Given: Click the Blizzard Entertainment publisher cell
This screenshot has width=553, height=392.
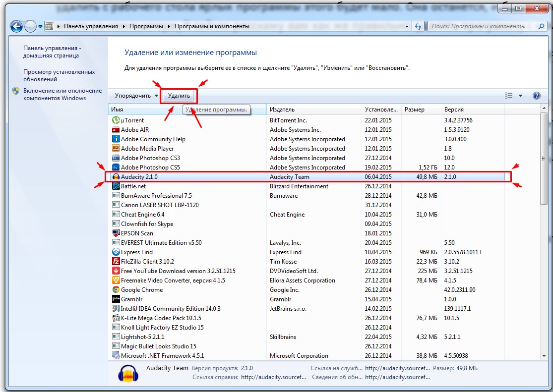Looking at the screenshot, I should (299, 186).
